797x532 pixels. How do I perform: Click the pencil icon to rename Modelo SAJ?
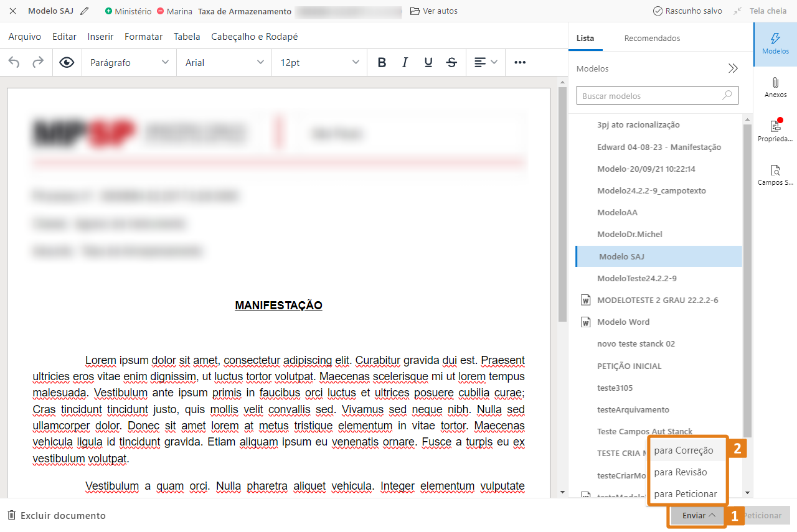(x=85, y=11)
